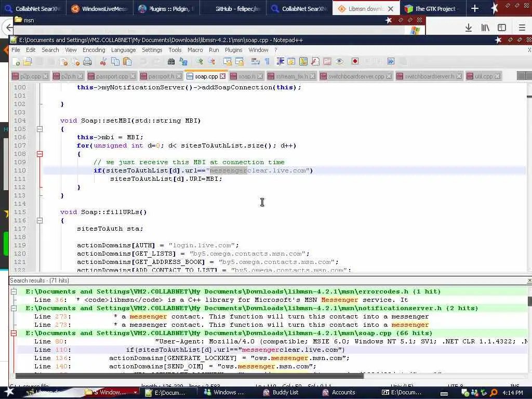Switch to the passport.cpp tab
This screenshot has height=399, width=532.
[112, 76]
